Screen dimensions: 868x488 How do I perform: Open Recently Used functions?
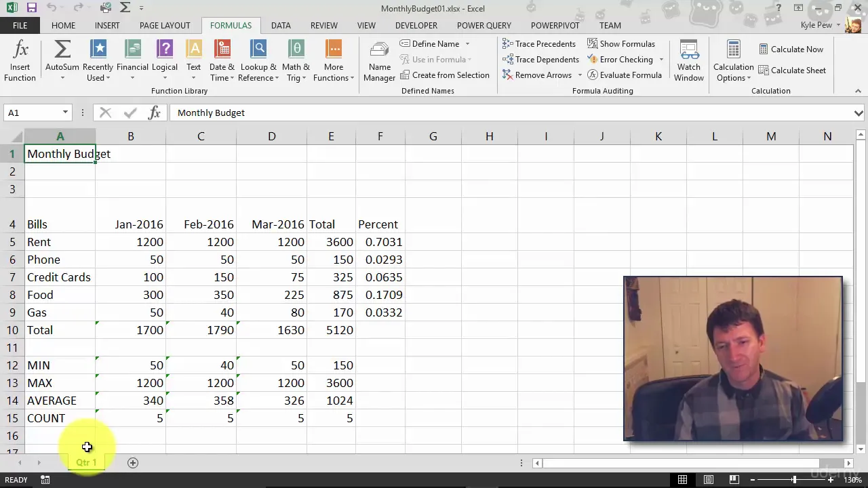point(98,60)
